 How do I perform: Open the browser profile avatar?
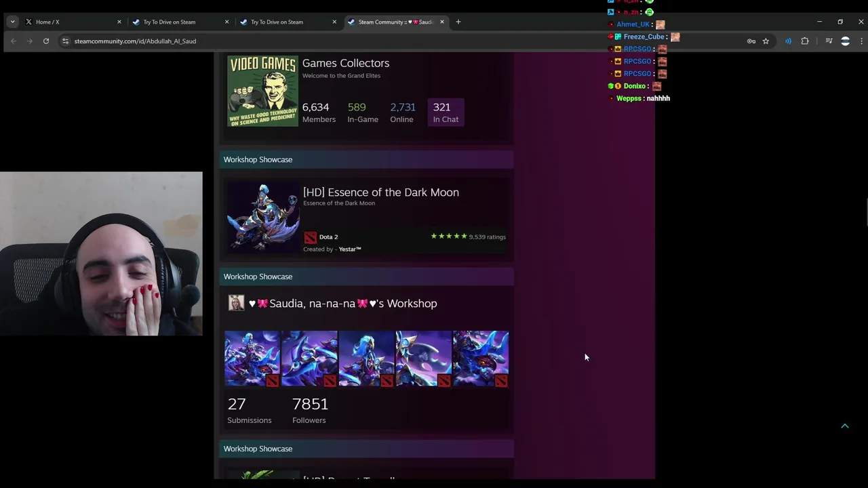(845, 41)
